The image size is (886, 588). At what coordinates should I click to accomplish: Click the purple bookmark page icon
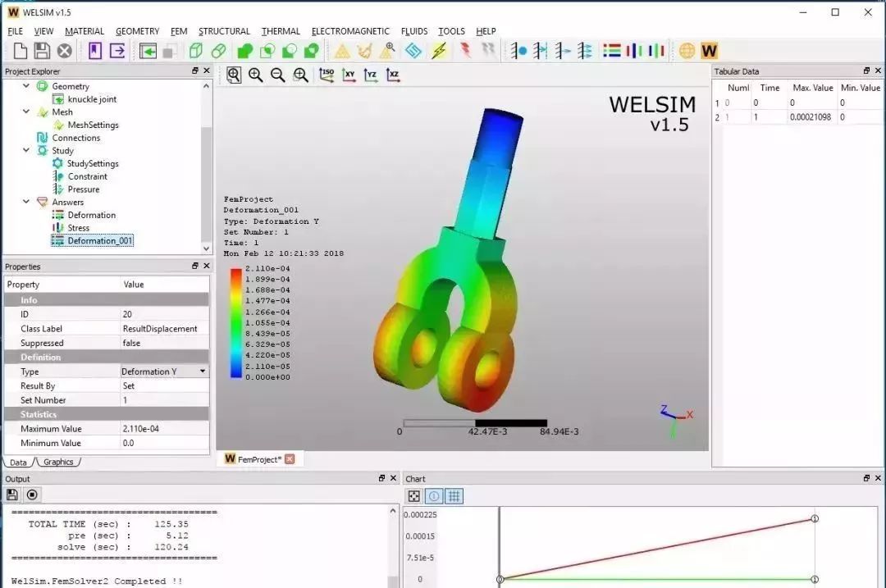[x=95, y=51]
